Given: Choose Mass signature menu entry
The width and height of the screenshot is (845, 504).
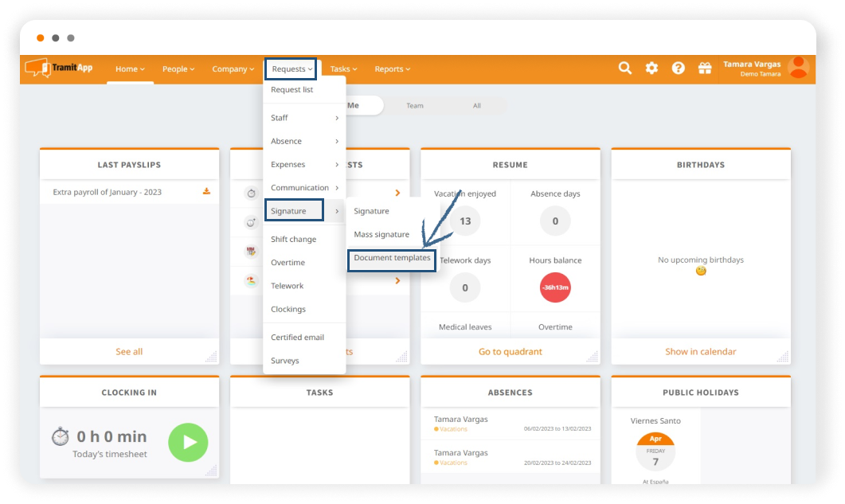Looking at the screenshot, I should (381, 235).
